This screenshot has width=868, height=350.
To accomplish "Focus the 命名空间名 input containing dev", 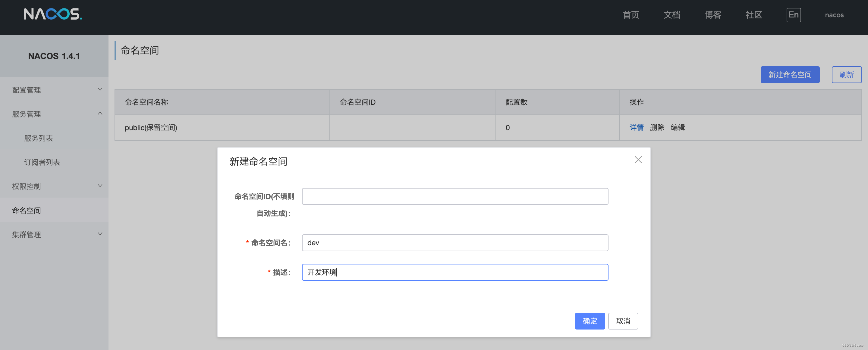I will (x=455, y=242).
